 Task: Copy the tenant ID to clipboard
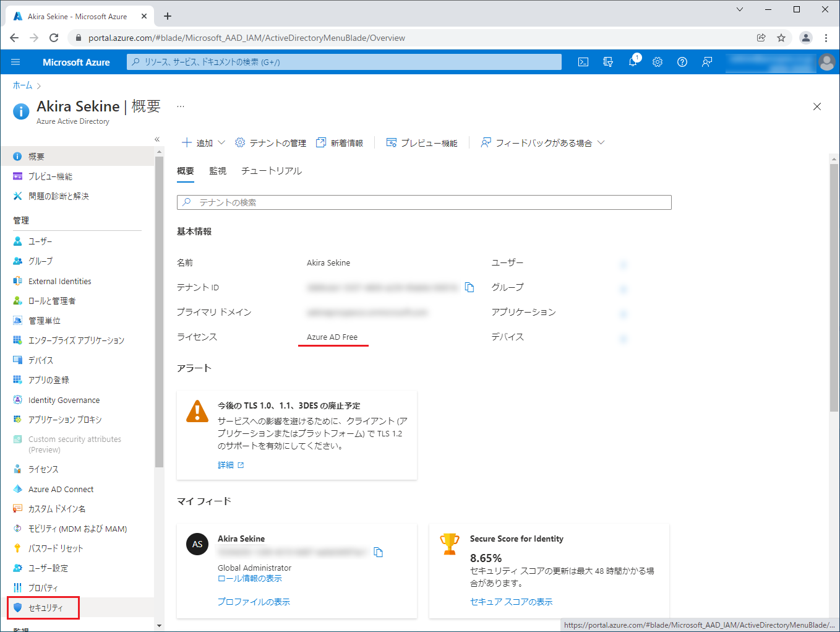[x=469, y=287]
